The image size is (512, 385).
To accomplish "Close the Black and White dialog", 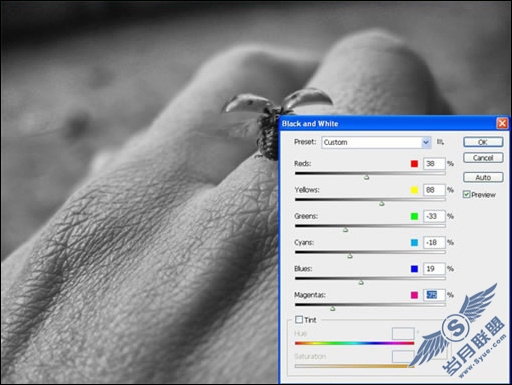I will click(502, 124).
